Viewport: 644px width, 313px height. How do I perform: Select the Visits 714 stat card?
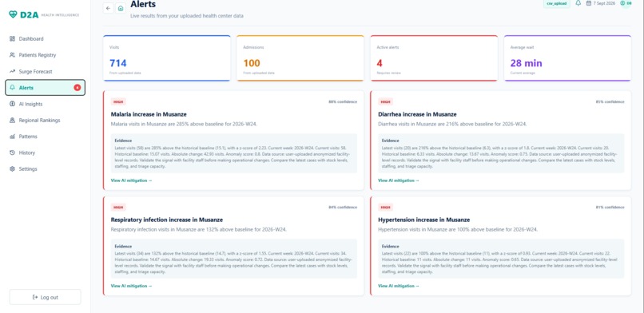167,58
